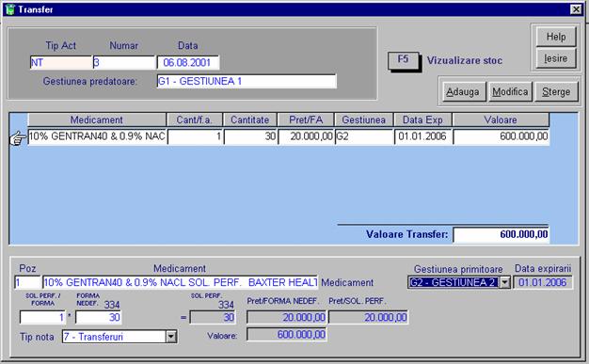The image size is (589, 364).
Task: Click the Transfer window title bar icon
Action: click(x=10, y=9)
